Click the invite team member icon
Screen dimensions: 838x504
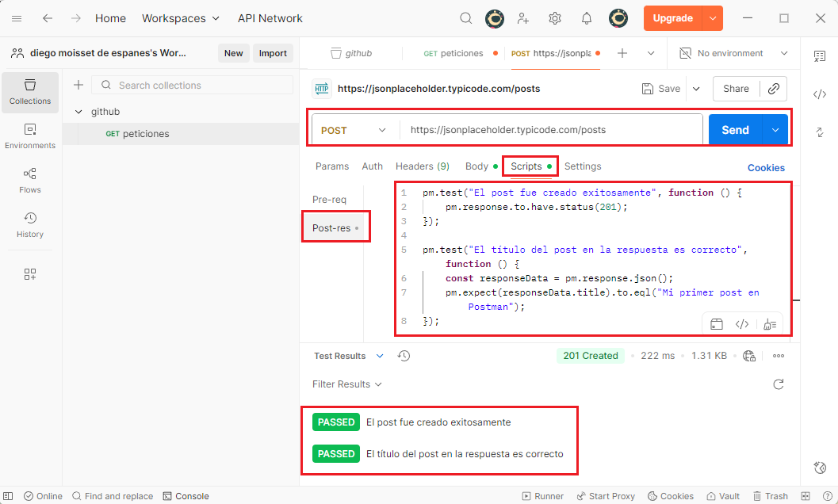[x=522, y=18]
